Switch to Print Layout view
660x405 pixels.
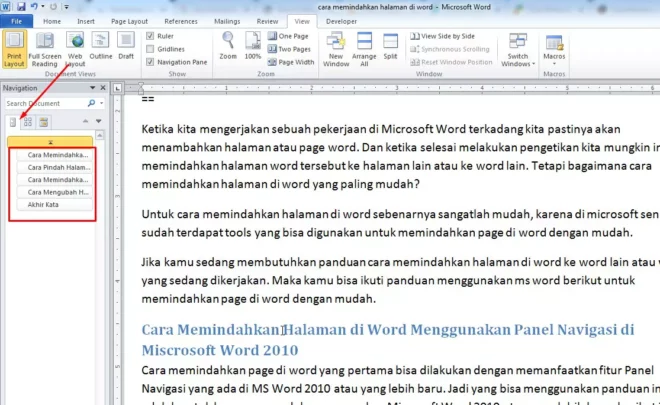(14, 49)
